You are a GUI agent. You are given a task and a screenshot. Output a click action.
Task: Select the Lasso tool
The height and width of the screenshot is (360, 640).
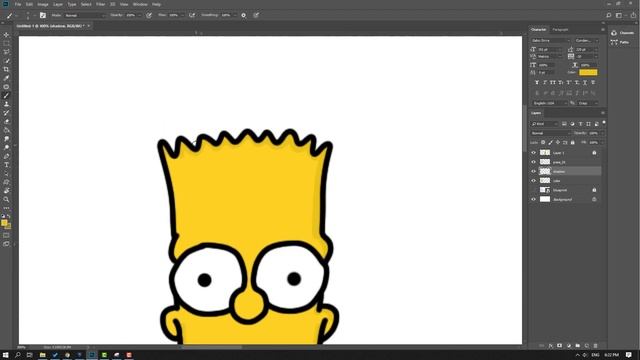[6, 52]
